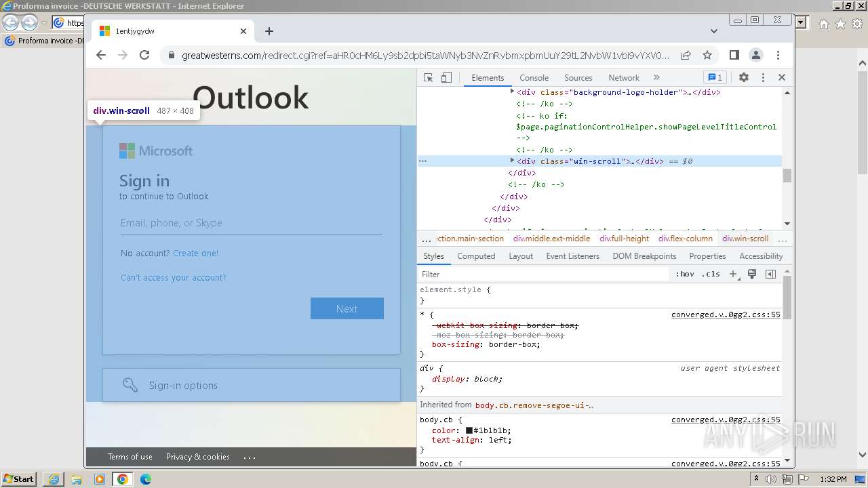Open the Properties tab in DevTools
Viewport: 868px width, 488px height.
click(707, 256)
